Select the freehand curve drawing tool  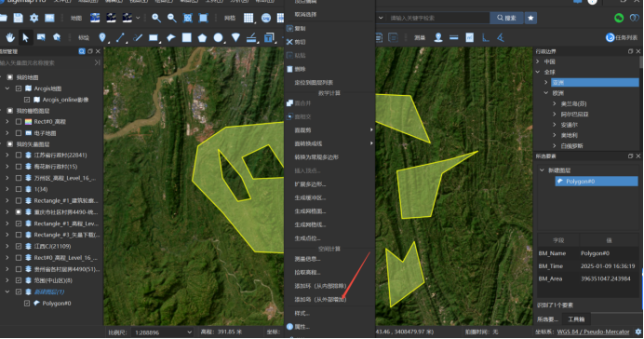coord(138,38)
